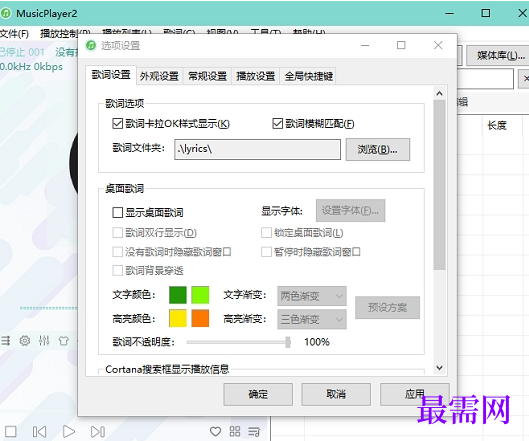Open the highlight gradient dropdown

pyautogui.click(x=312, y=319)
